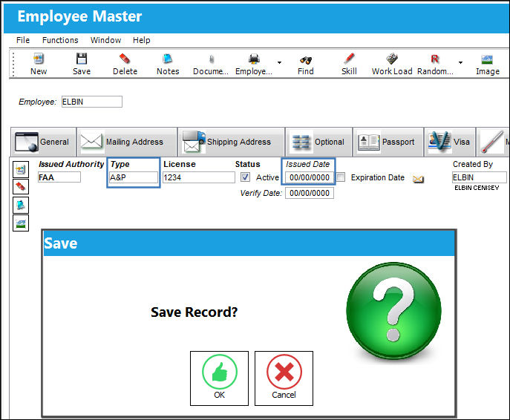Switch to the Mailing Address tab
This screenshot has height=420, width=510.
[x=127, y=142]
